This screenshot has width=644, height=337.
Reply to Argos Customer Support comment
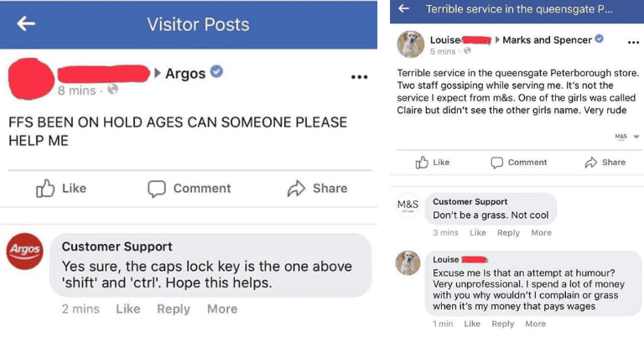coord(174,308)
